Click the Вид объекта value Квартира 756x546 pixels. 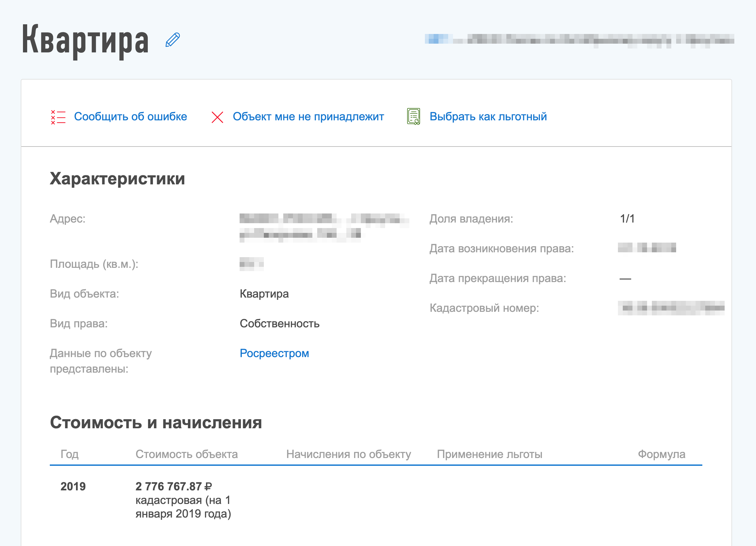[x=264, y=294]
